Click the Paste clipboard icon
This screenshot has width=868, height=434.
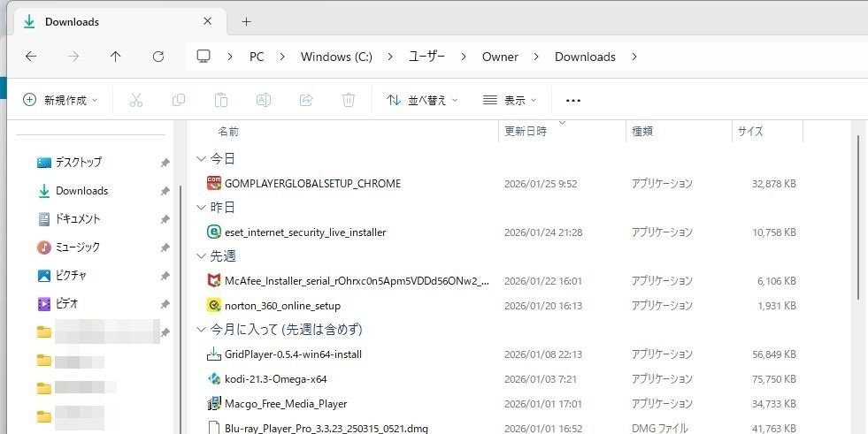(x=221, y=100)
